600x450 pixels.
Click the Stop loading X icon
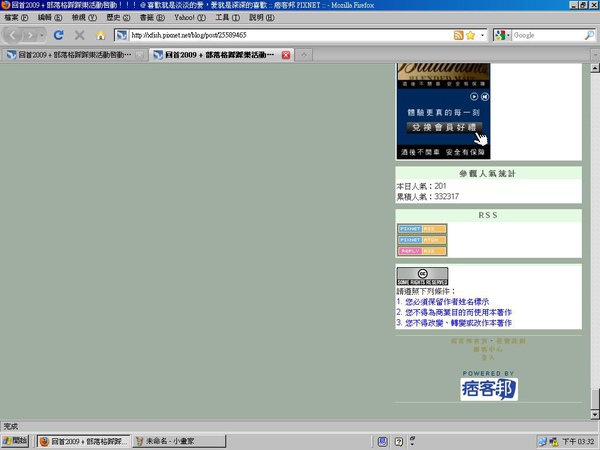click(x=80, y=35)
